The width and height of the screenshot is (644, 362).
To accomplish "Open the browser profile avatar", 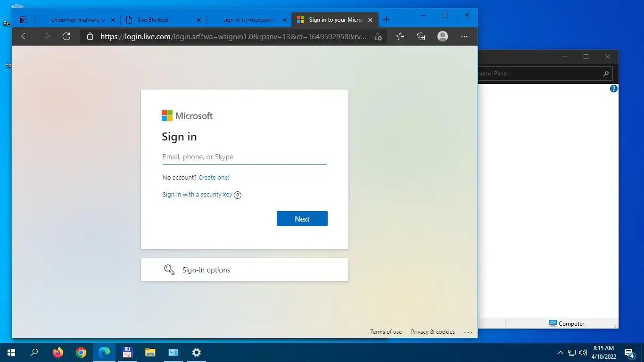I will point(443,36).
